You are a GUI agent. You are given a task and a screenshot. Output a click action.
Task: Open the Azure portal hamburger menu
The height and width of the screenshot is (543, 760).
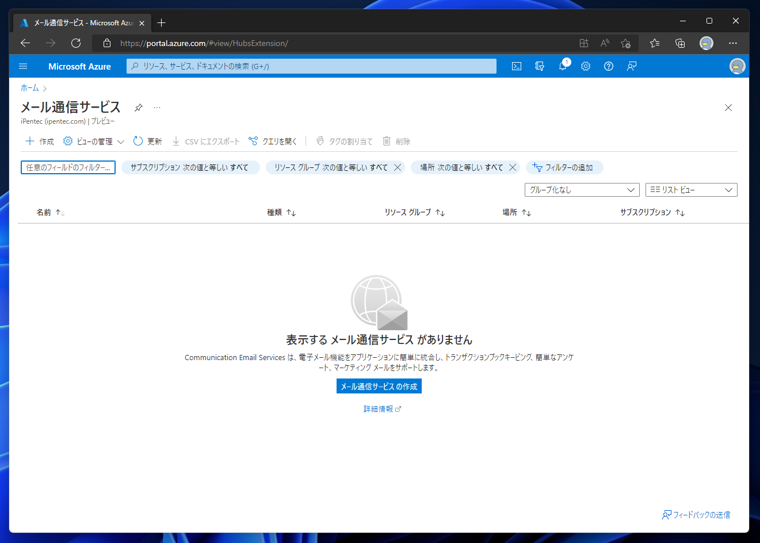pos(23,66)
